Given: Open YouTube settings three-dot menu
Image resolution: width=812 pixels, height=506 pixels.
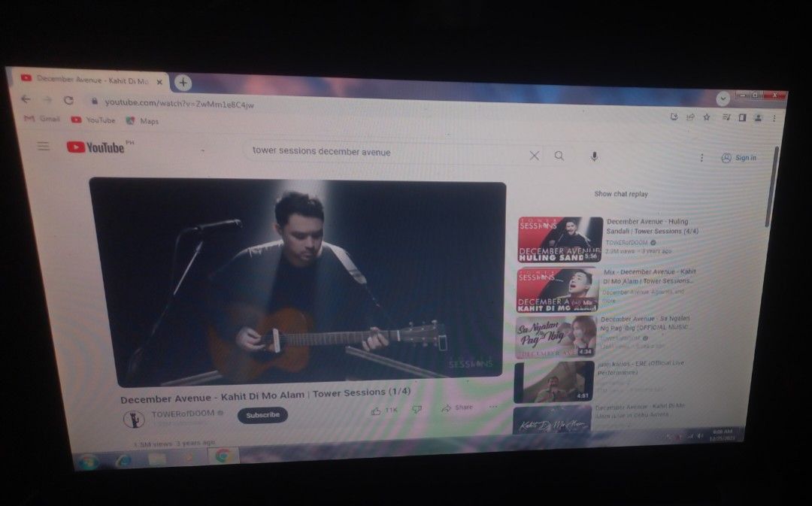Looking at the screenshot, I should click(701, 157).
